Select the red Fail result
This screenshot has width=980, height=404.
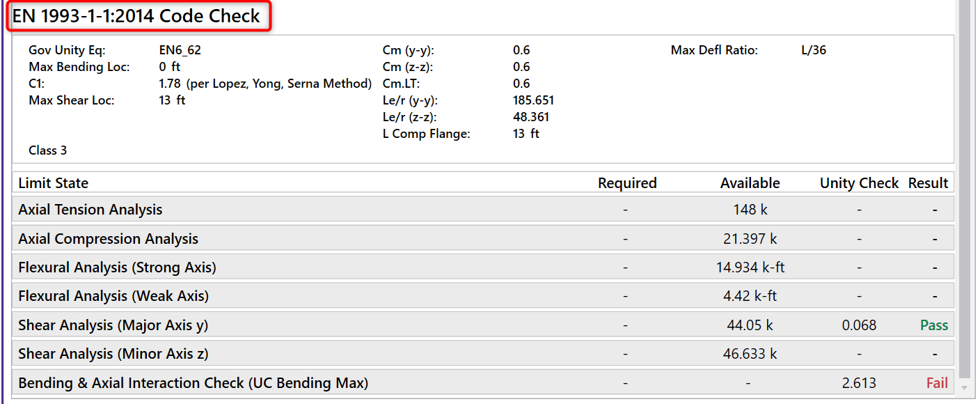tap(937, 383)
